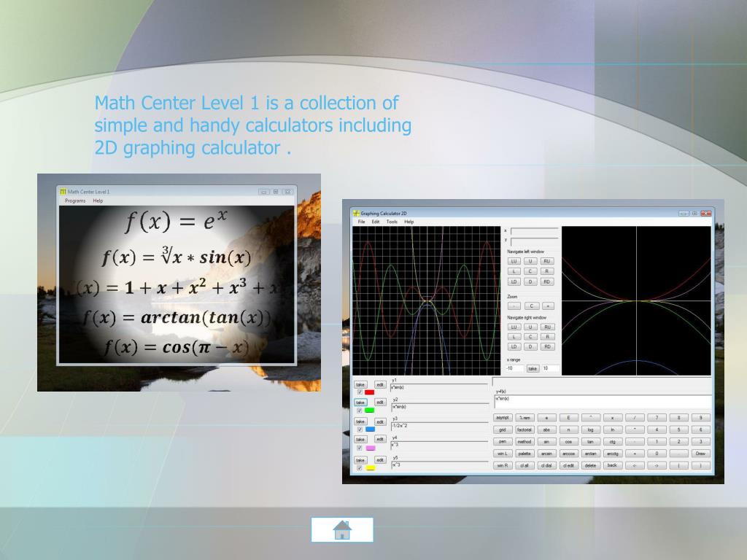Image resolution: width=747 pixels, height=560 pixels.
Task: Click the cl all button
Action: coord(525,465)
